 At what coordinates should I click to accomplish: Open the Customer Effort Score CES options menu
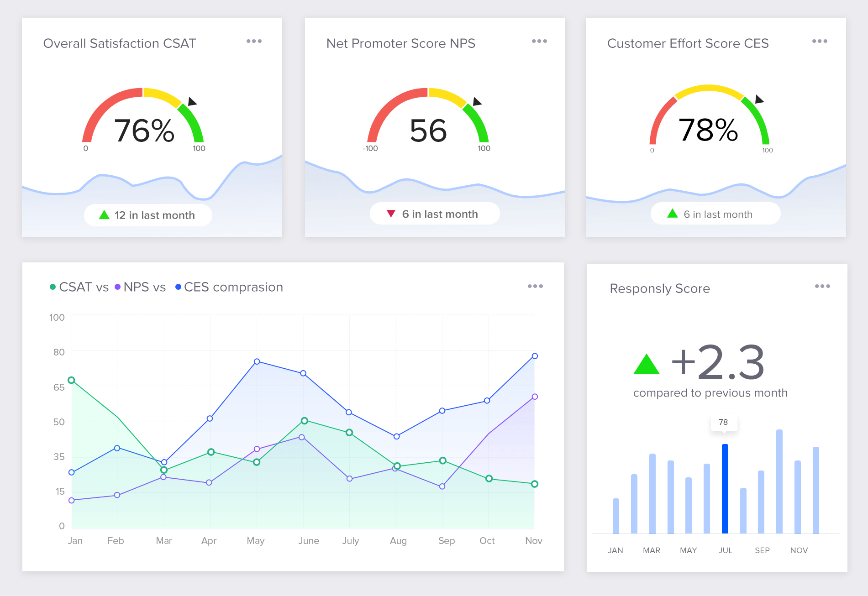820,41
